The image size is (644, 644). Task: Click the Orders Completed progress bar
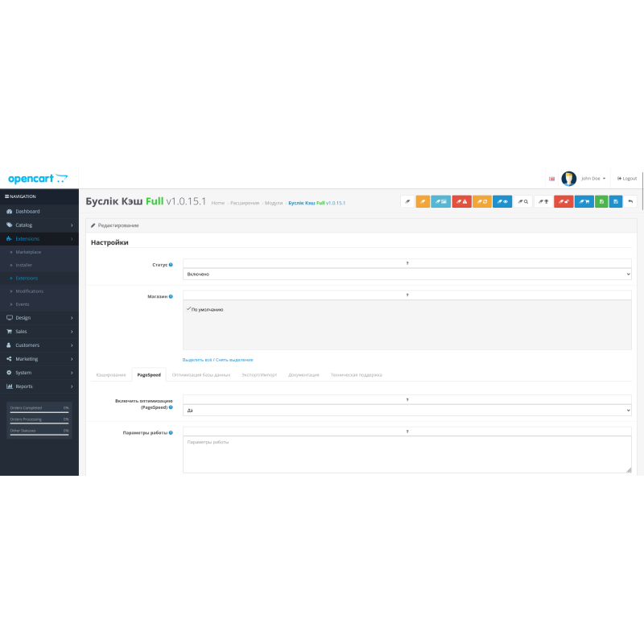pyautogui.click(x=39, y=408)
